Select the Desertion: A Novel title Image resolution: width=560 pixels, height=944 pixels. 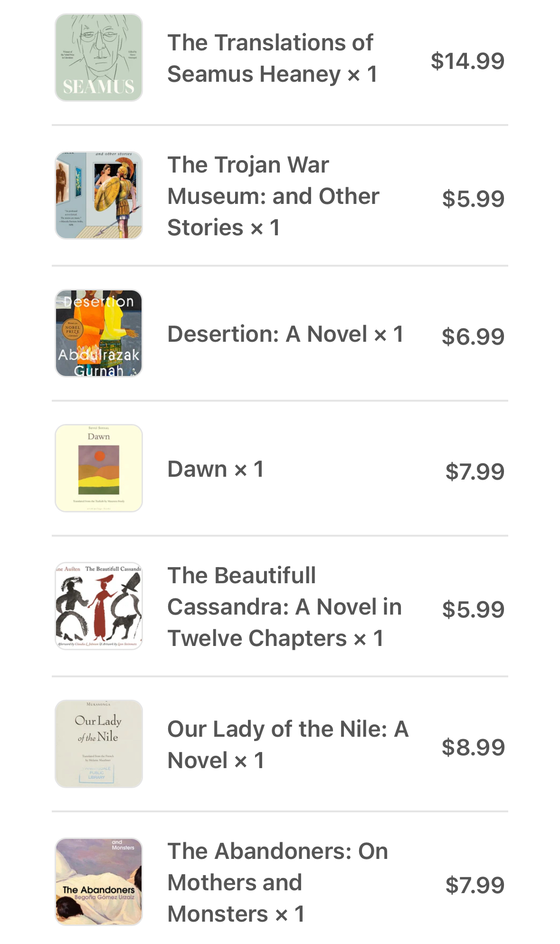tap(285, 334)
